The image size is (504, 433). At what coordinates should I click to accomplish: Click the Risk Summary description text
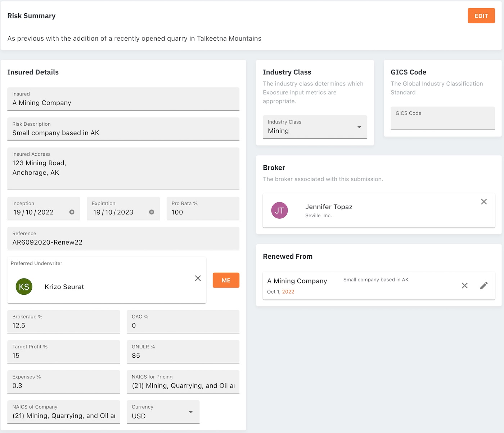(134, 39)
